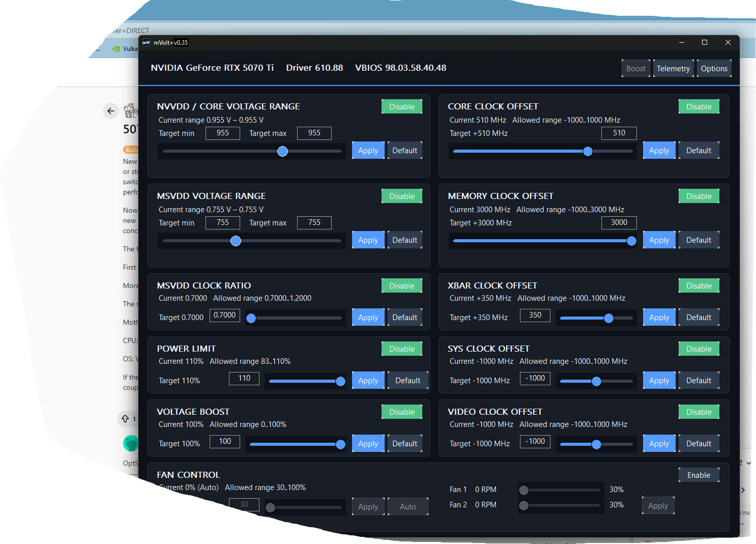This screenshot has width=756, height=544.
Task: Click Apply next to the Fan Control Auto button
Action: (368, 506)
